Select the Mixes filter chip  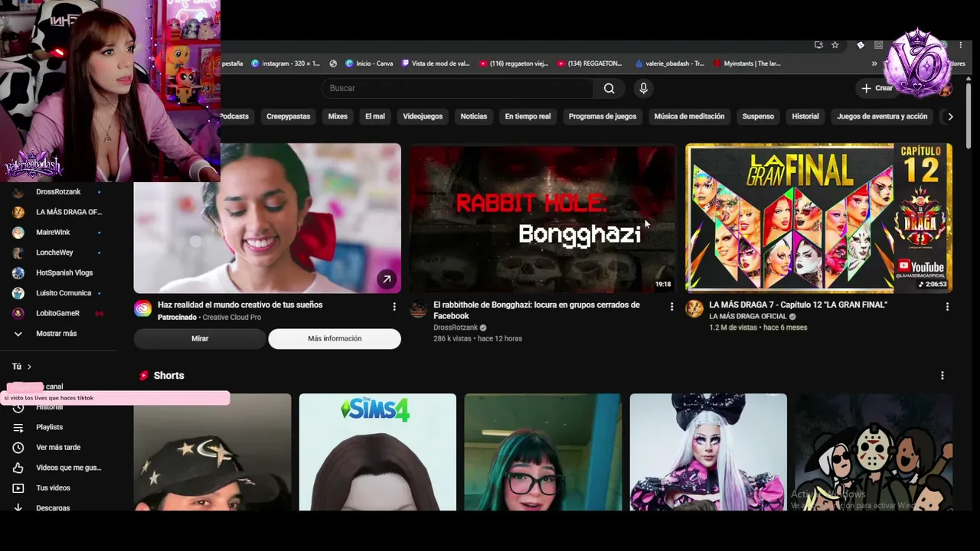pyautogui.click(x=338, y=116)
